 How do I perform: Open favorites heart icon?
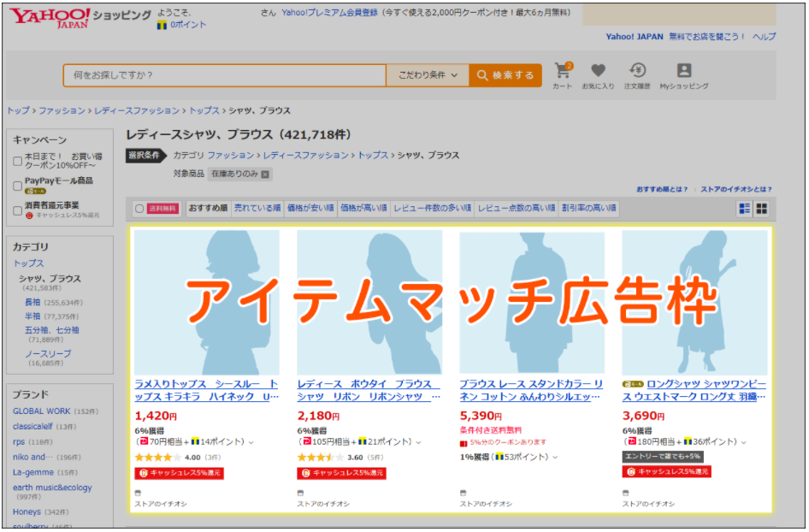click(598, 70)
